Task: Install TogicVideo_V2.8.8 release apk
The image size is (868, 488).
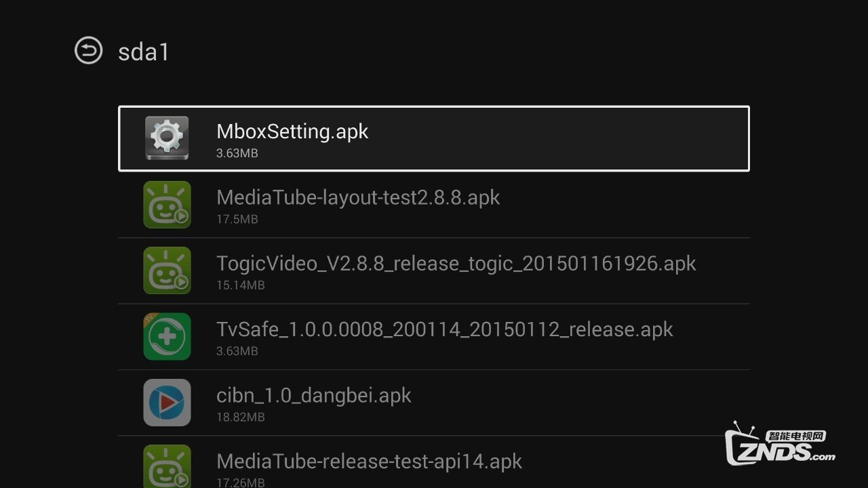Action: (x=456, y=263)
